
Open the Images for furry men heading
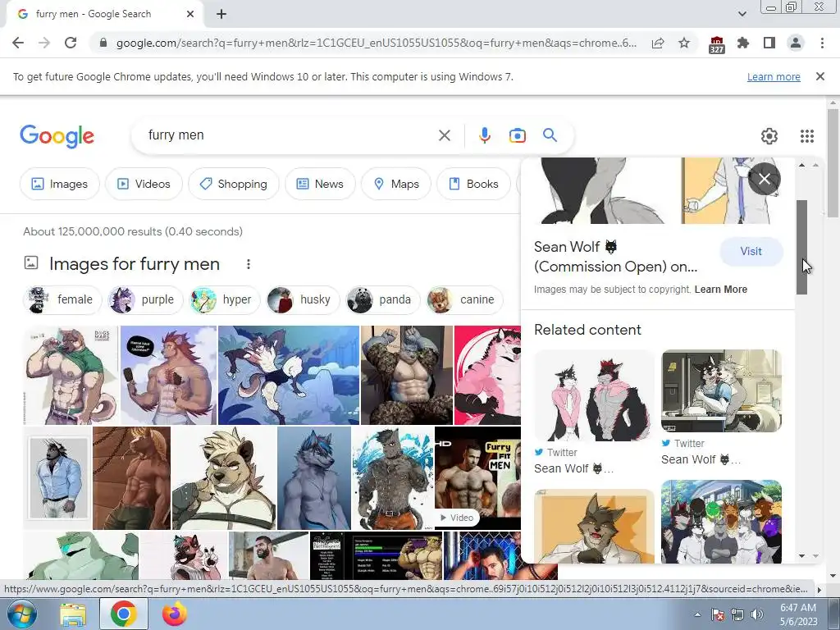135,264
